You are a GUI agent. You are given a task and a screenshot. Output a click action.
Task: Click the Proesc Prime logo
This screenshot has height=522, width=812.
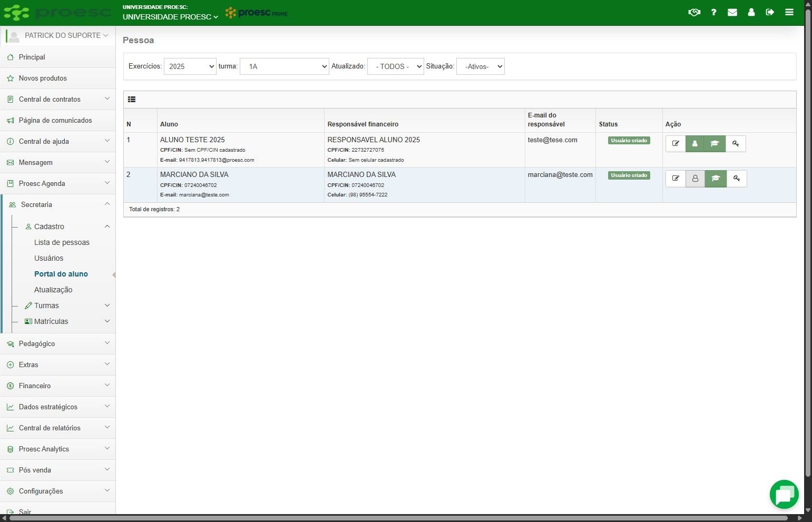[257, 13]
